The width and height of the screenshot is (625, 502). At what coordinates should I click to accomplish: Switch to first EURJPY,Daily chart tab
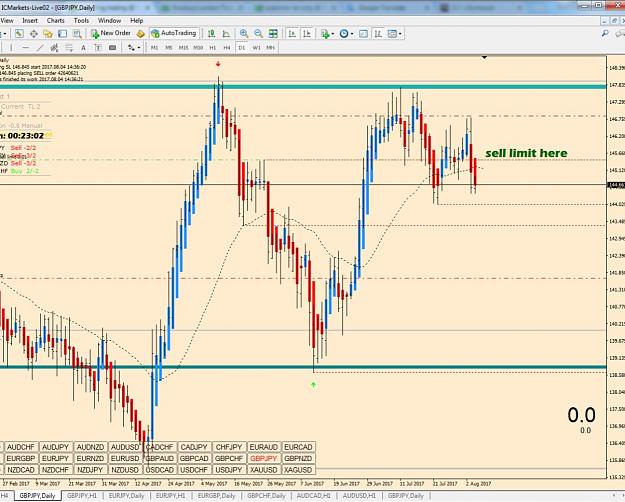[126, 496]
